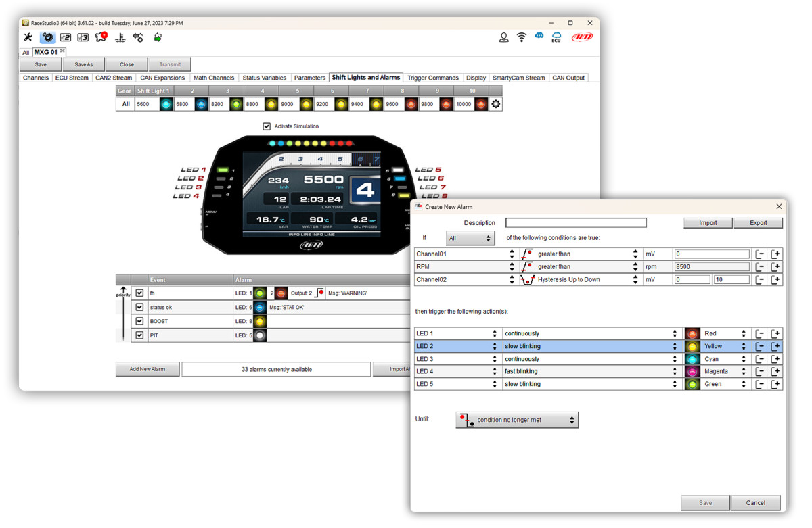Viewport: 812px width, 528px height.
Task: Cancel the Create New Alarm dialog
Action: point(755,502)
